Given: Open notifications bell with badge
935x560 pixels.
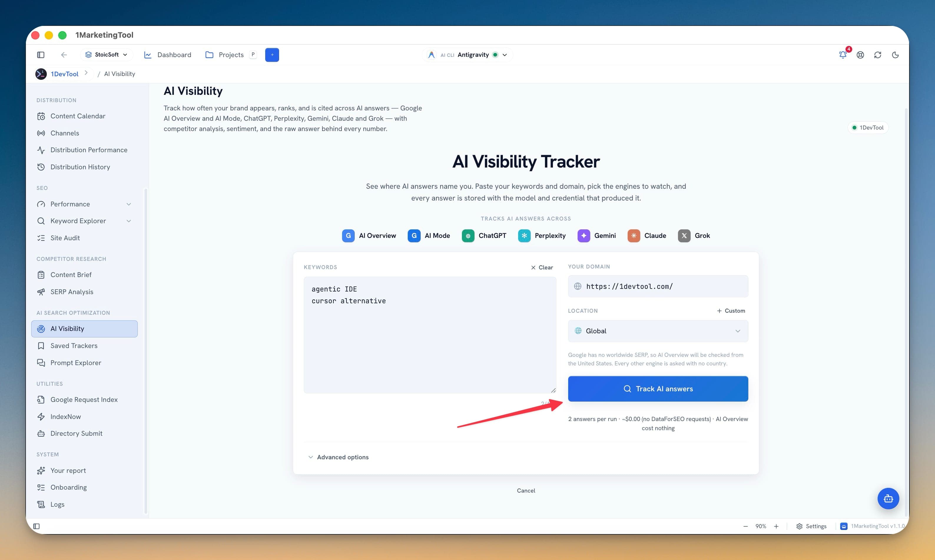Looking at the screenshot, I should 843,55.
